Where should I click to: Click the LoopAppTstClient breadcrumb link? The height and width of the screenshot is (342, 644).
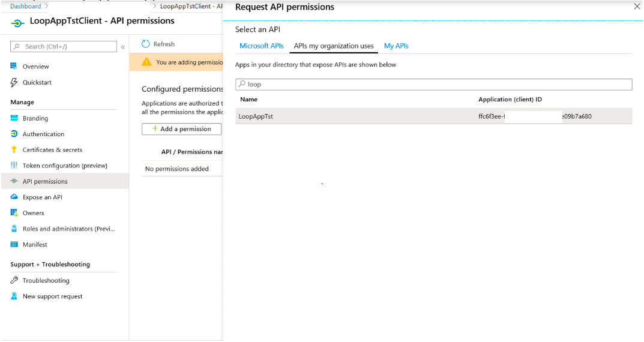click(x=191, y=6)
